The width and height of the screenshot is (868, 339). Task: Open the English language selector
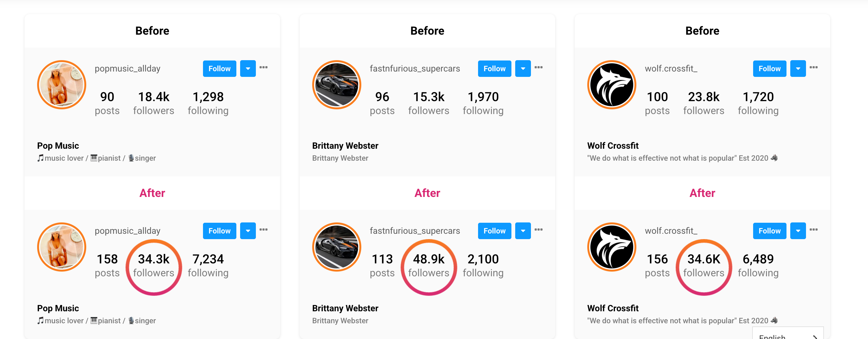(x=787, y=335)
